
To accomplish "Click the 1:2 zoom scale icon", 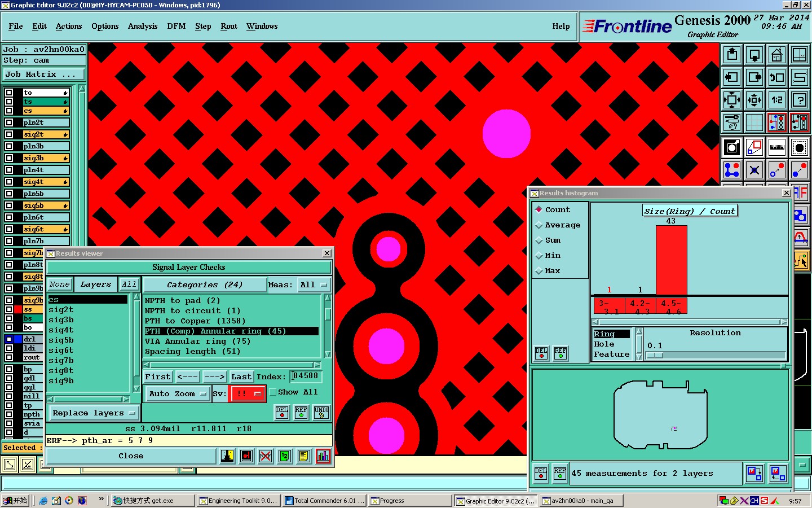I will pos(777,100).
